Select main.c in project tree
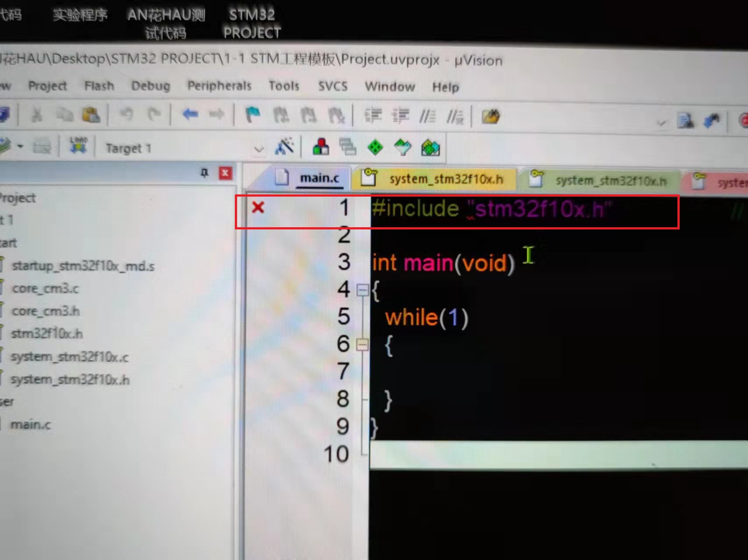 coord(31,424)
